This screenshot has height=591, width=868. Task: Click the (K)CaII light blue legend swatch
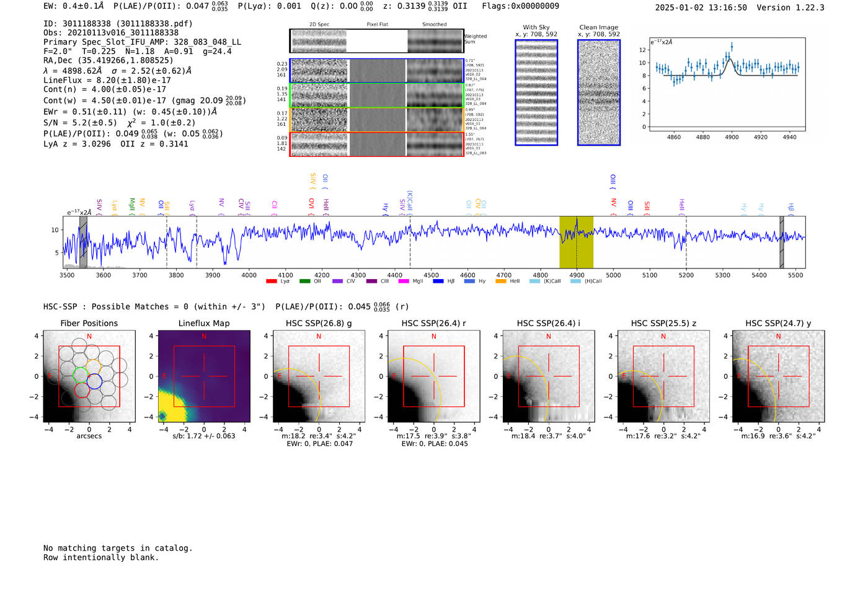[534, 281]
